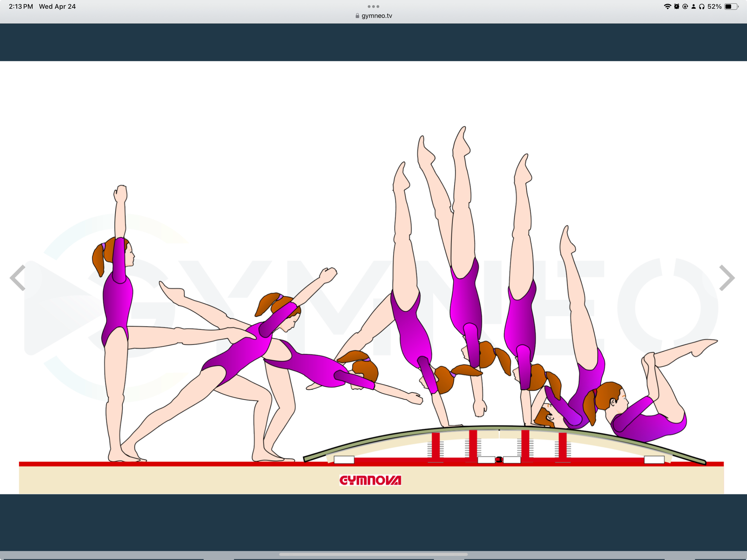The height and width of the screenshot is (560, 747).
Task: Click the GYMNOVA logo under the springboard
Action: pyautogui.click(x=370, y=480)
